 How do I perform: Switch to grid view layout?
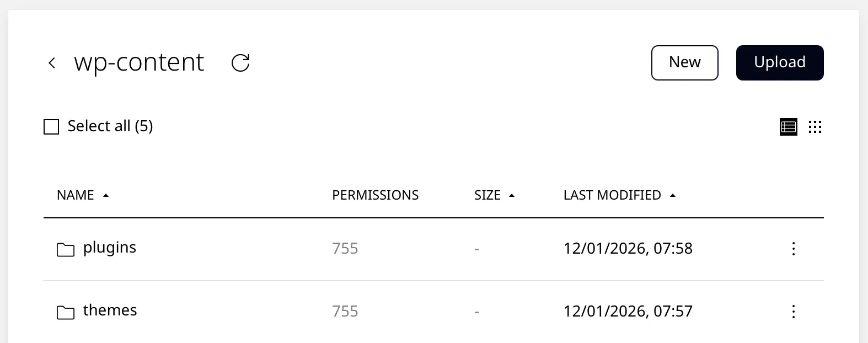pyautogui.click(x=815, y=127)
